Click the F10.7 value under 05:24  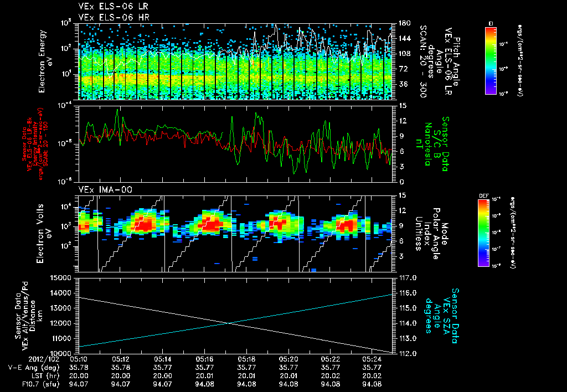tap(372, 384)
